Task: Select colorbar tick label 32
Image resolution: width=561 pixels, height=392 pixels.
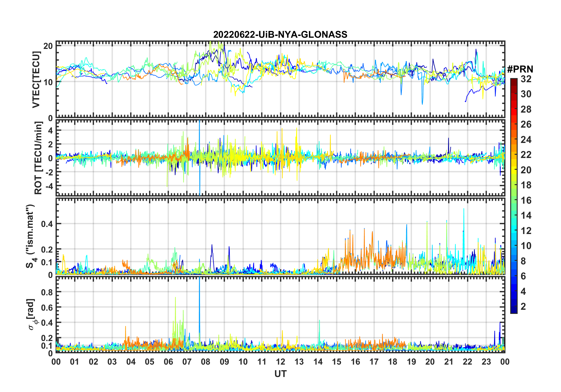Action: click(x=526, y=79)
